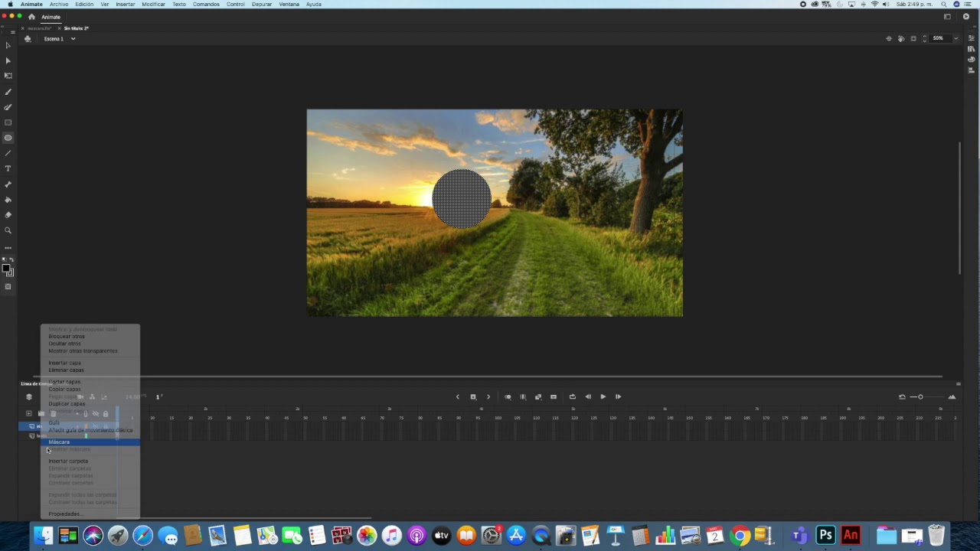Reset timeline zoom to default
Screen dimensions: 980x551
902,396
